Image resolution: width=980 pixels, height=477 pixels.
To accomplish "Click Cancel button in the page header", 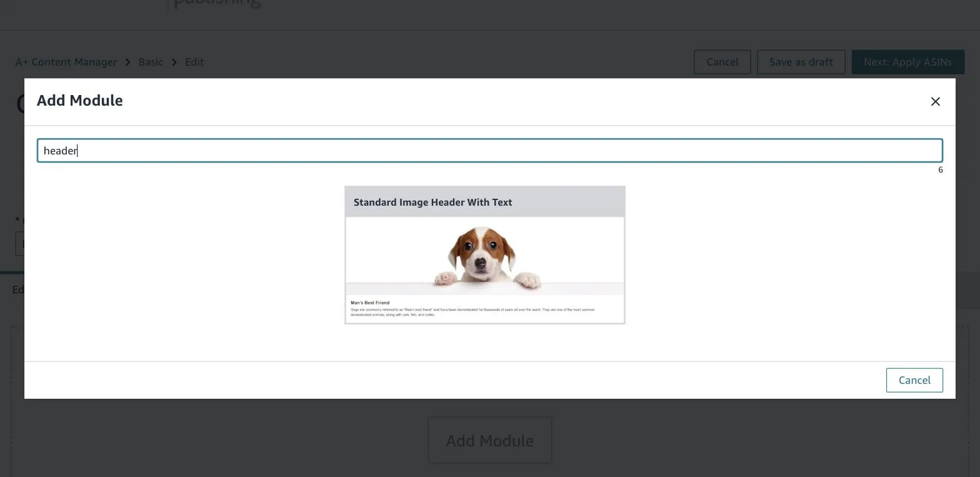I will tap(722, 62).
